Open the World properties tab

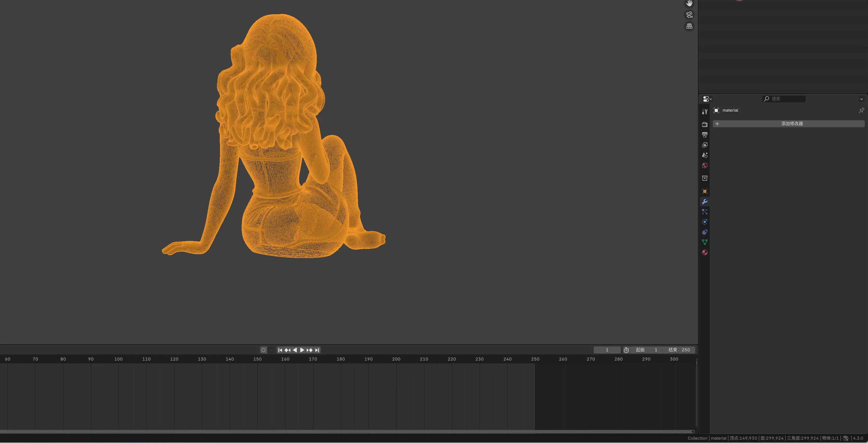click(x=705, y=165)
